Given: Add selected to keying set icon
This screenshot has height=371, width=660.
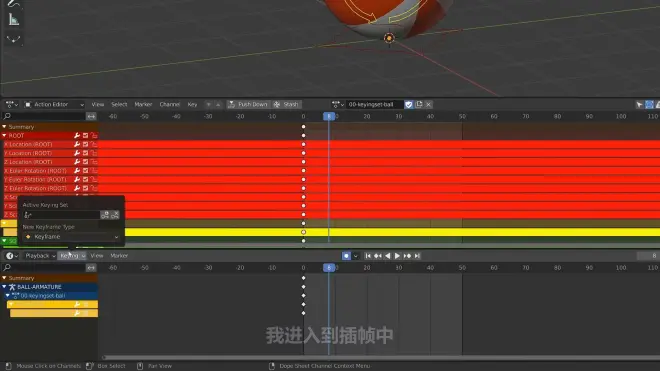Looking at the screenshot, I should [x=105, y=215].
